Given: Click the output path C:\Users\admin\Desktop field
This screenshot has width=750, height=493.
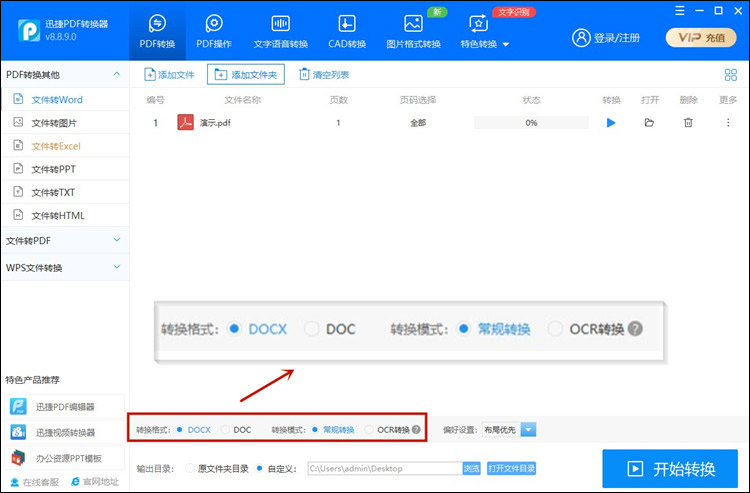Looking at the screenshot, I should click(385, 468).
